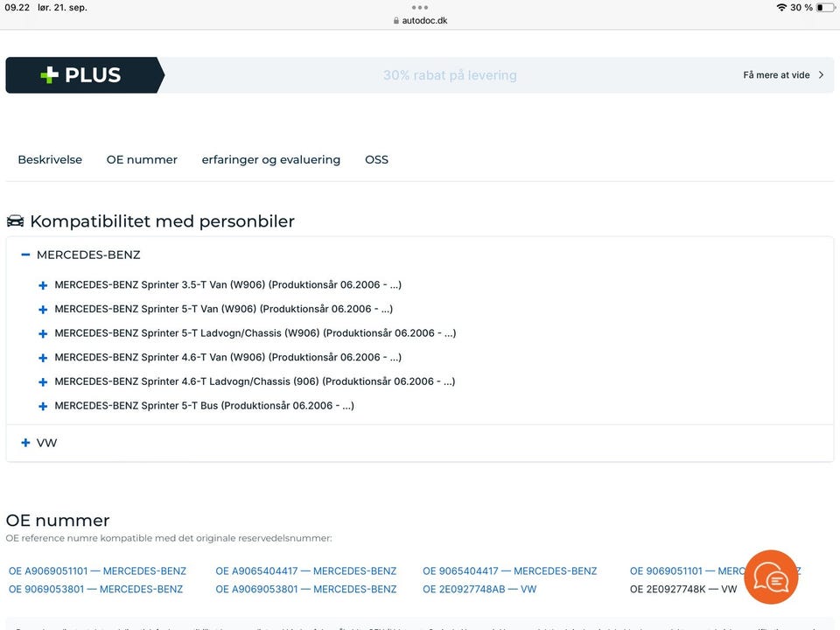Viewport: 840px width, 630px height.
Task: Open OE 9065404417 MERCEDES-BENZ link
Action: pyautogui.click(x=509, y=571)
